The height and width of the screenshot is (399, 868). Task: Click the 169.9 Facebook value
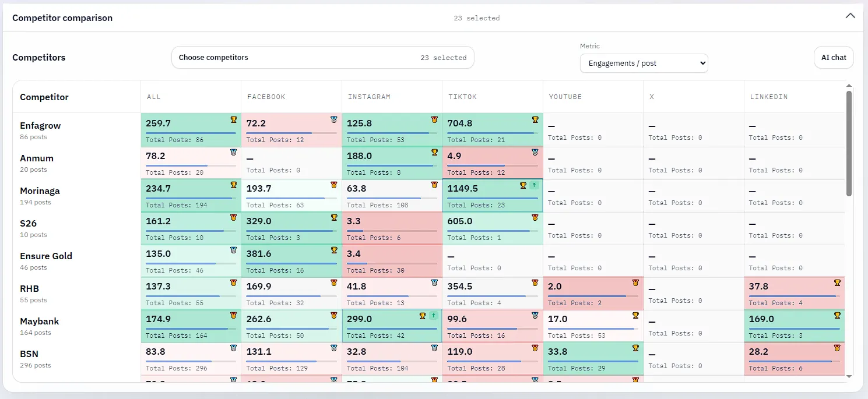coord(259,287)
